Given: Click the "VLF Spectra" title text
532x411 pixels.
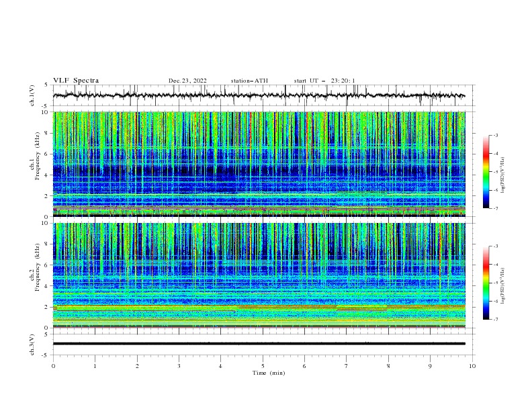Looking at the screenshot, I should [x=76, y=81].
